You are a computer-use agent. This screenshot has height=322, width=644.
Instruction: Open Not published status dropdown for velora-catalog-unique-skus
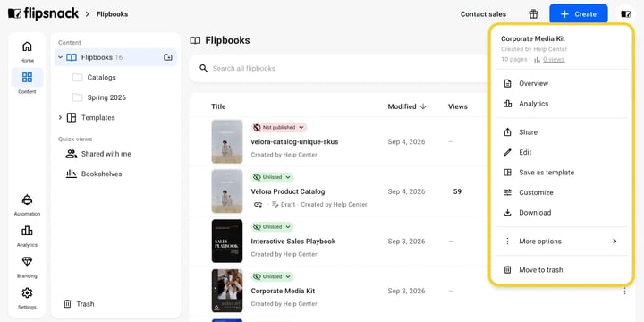click(279, 128)
